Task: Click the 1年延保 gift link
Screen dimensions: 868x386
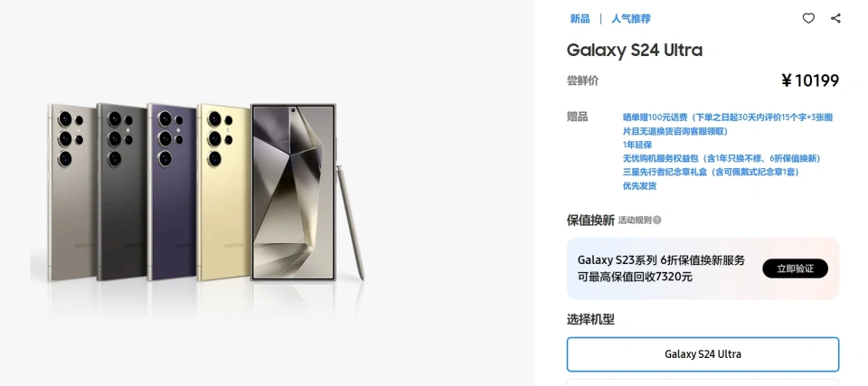Action: (x=638, y=145)
